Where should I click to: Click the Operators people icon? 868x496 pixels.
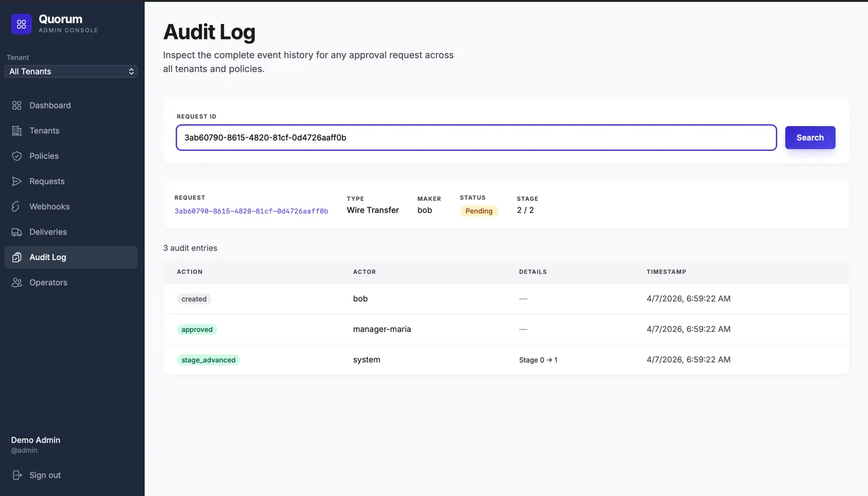pyautogui.click(x=17, y=283)
